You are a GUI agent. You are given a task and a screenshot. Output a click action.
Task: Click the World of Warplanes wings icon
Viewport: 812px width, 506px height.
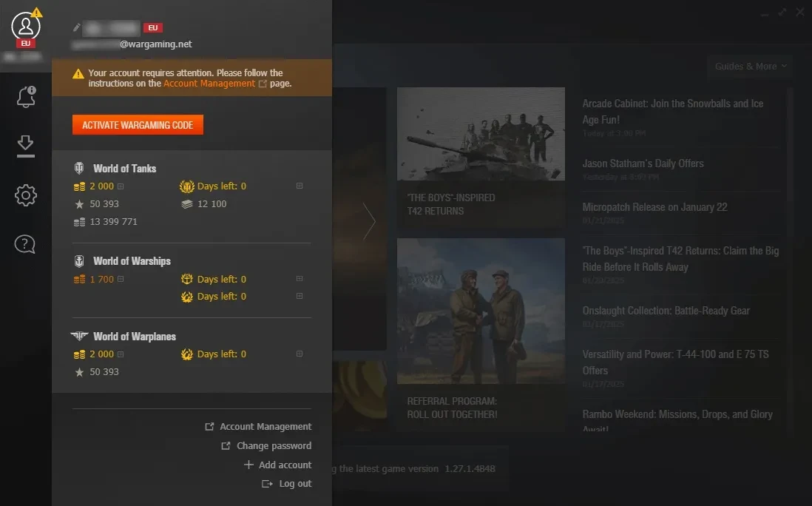click(x=80, y=337)
